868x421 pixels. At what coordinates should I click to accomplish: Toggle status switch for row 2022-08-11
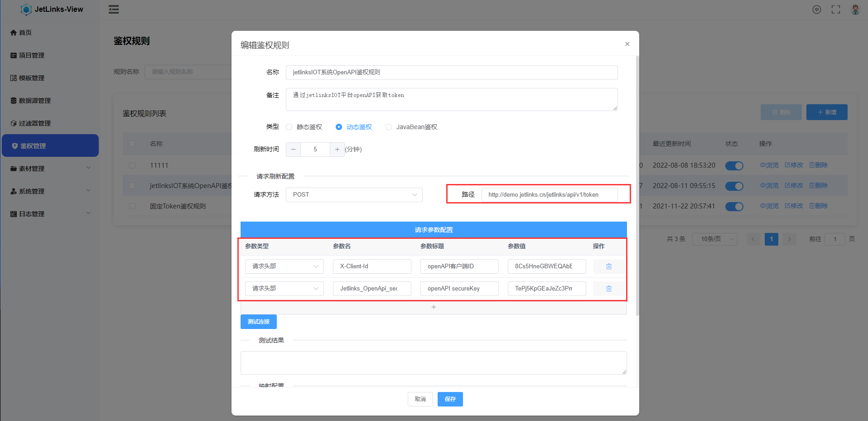click(734, 186)
